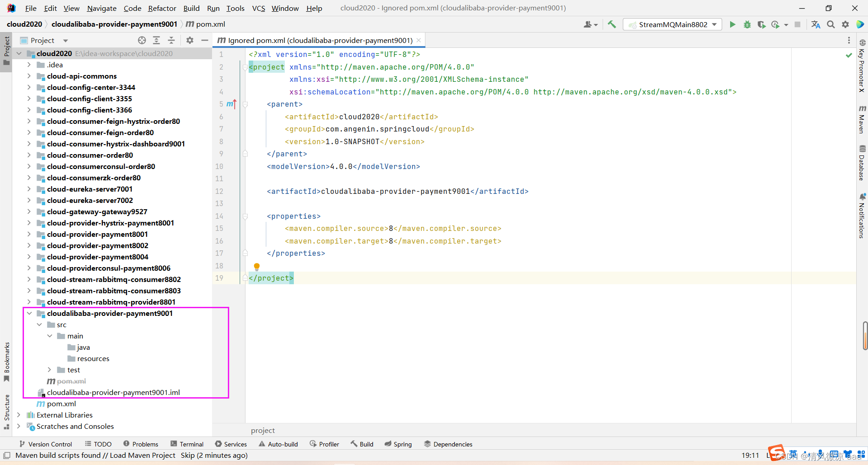Open the VCS menu
Viewport: 868px width, 465px height.
tap(259, 8)
